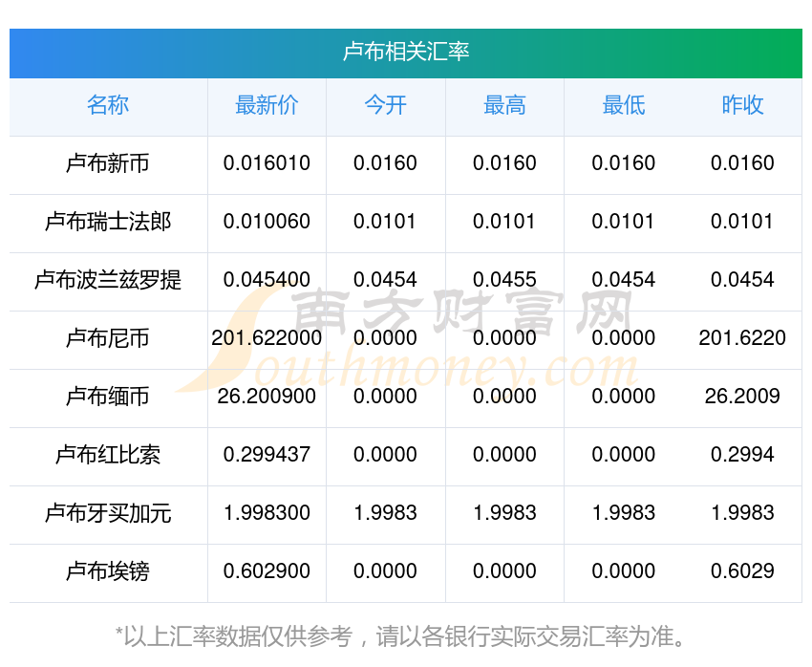
Task: Click previous close 0.2994
Action: pyautogui.click(x=742, y=455)
